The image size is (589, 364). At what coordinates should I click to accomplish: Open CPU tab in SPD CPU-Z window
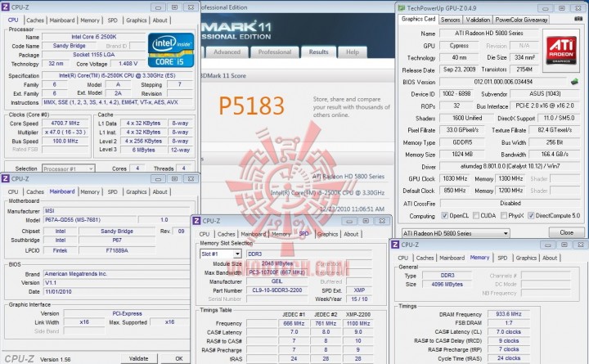point(205,234)
